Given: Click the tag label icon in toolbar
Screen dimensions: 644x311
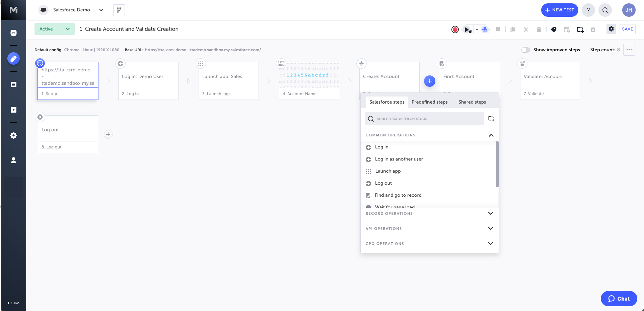Looking at the screenshot, I should (x=554, y=29).
